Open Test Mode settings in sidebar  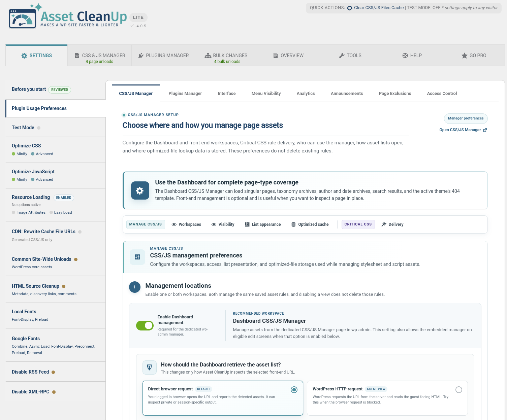click(x=56, y=128)
